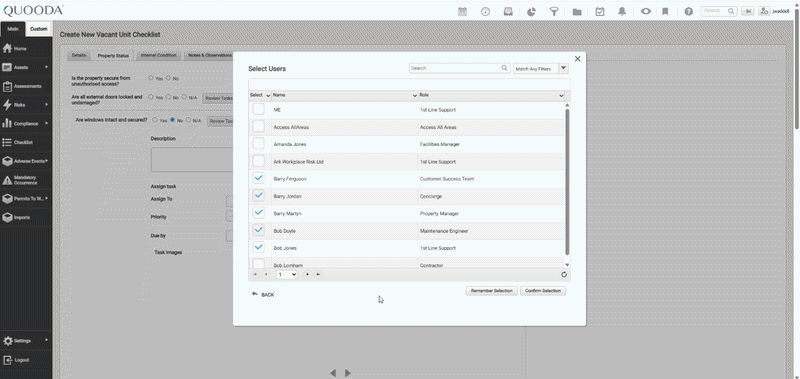Open the calendar icon in top toolbar
The width and height of the screenshot is (800, 379).
[x=462, y=11]
